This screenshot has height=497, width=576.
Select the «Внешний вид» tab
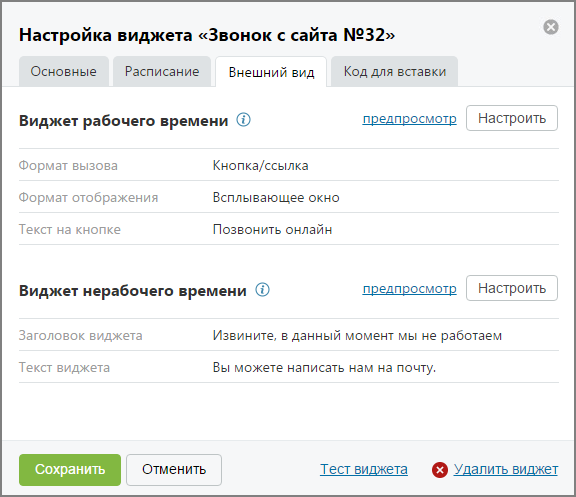click(271, 72)
